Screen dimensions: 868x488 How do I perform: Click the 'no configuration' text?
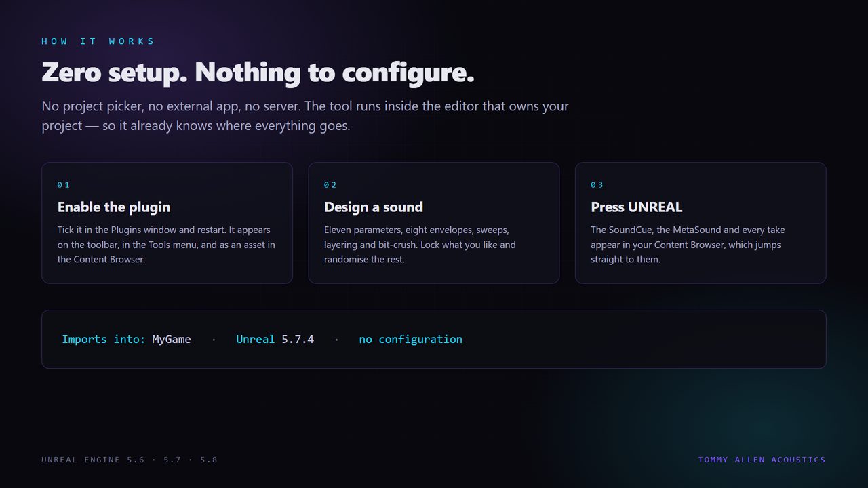pos(411,339)
